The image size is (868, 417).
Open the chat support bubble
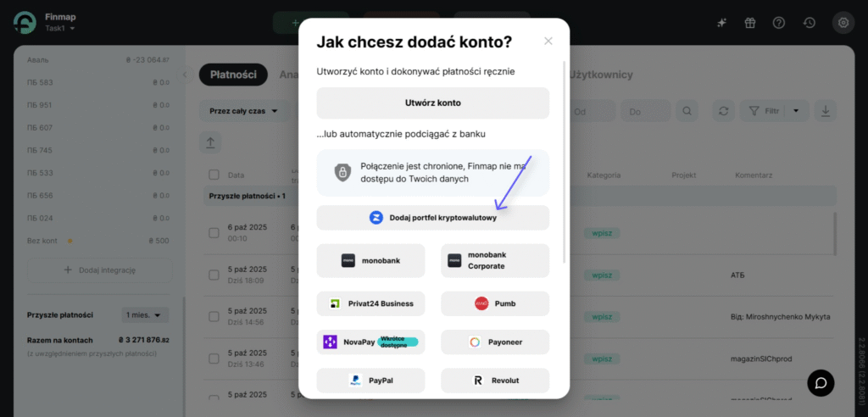point(836,382)
